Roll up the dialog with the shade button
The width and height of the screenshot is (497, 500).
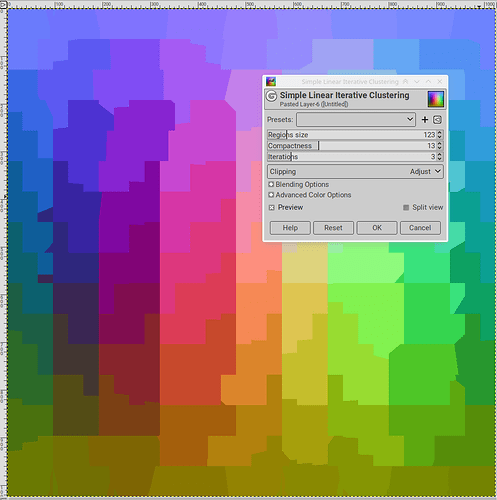[405, 81]
